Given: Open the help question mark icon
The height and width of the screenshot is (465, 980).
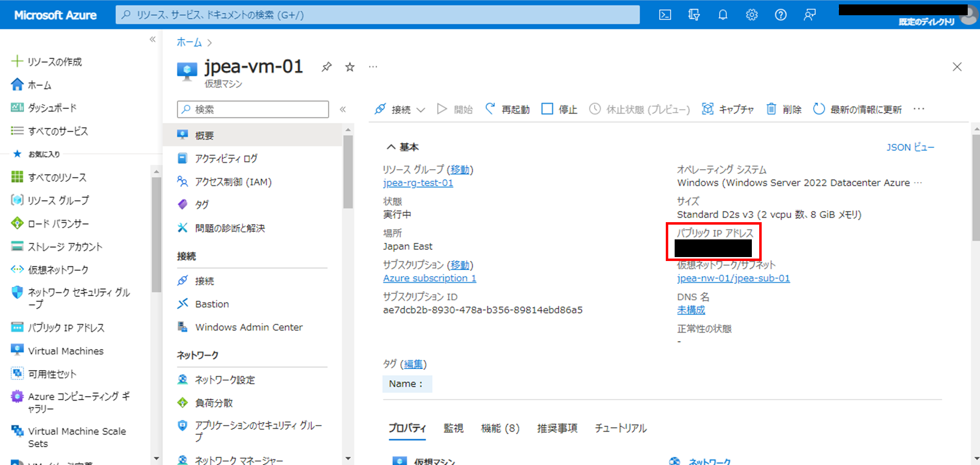Looking at the screenshot, I should [781, 15].
